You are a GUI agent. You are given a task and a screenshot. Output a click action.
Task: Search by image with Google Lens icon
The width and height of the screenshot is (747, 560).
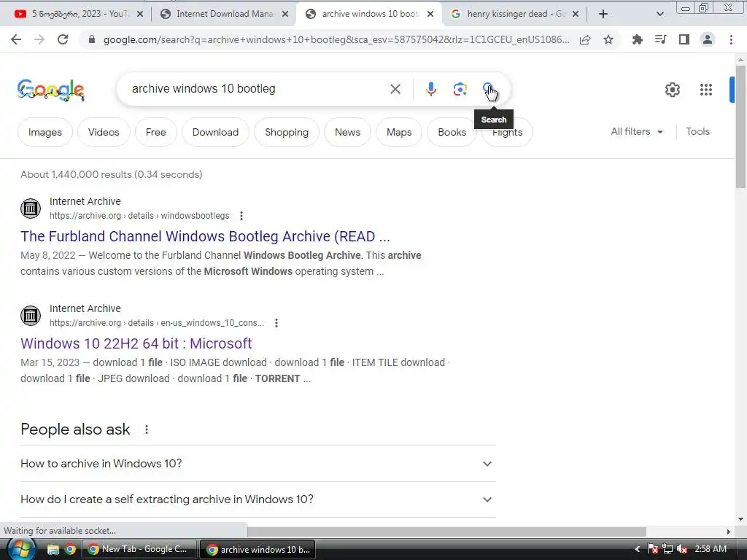[x=460, y=89]
